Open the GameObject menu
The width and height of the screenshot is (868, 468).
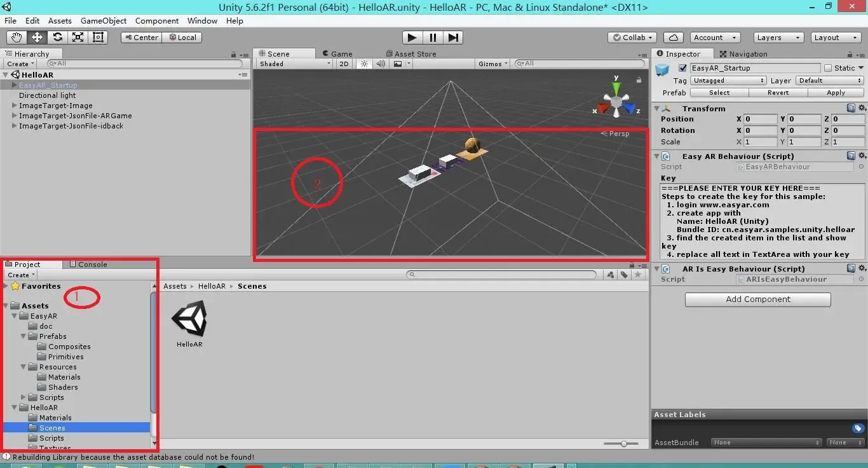tap(104, 20)
